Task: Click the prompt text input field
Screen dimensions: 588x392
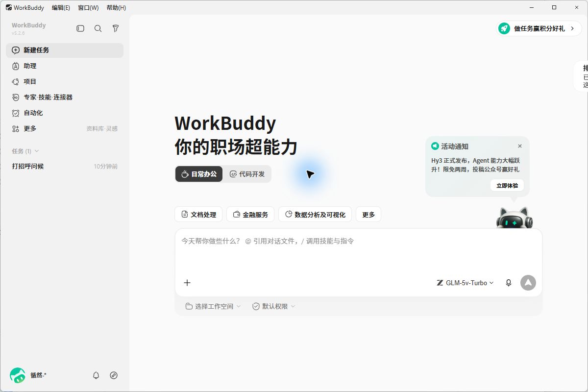Action: [x=359, y=250]
